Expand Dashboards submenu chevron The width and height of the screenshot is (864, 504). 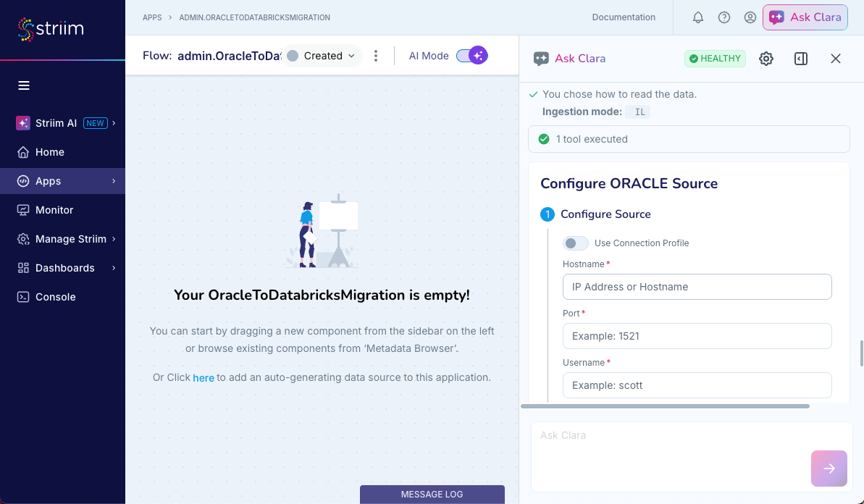(x=114, y=268)
